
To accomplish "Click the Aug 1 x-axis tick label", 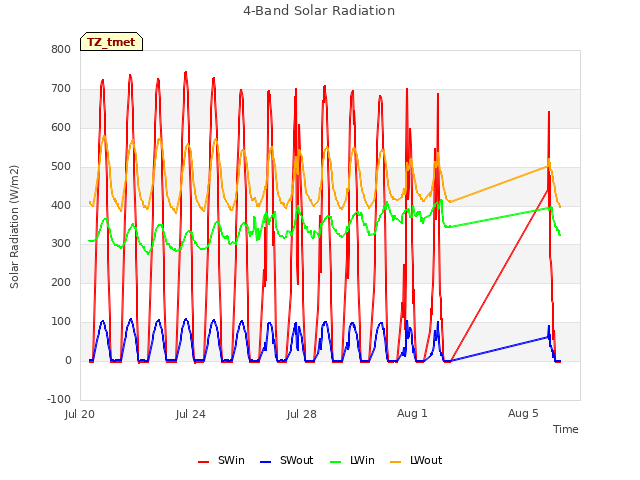I will [x=412, y=413].
